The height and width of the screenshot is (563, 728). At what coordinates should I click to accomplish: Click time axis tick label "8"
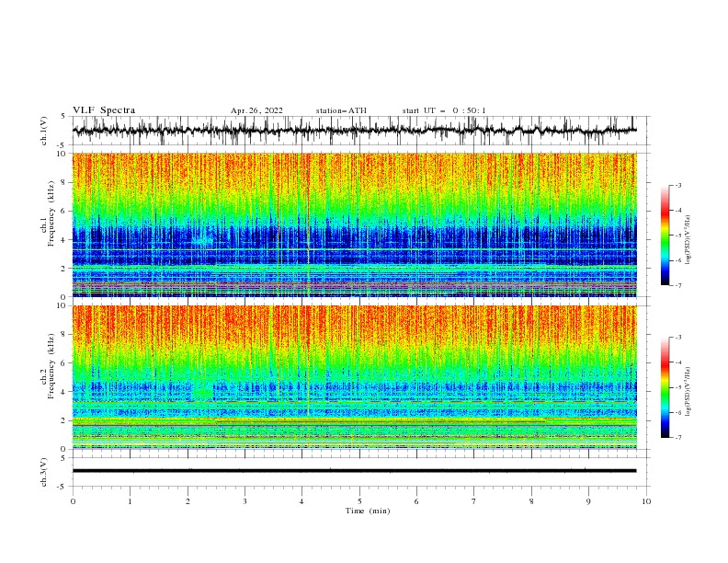[531, 501]
